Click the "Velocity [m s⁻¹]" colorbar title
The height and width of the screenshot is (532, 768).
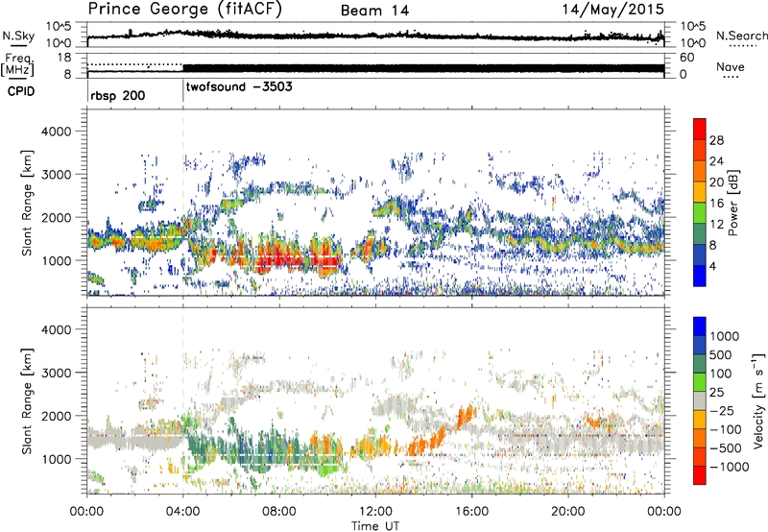[758, 400]
